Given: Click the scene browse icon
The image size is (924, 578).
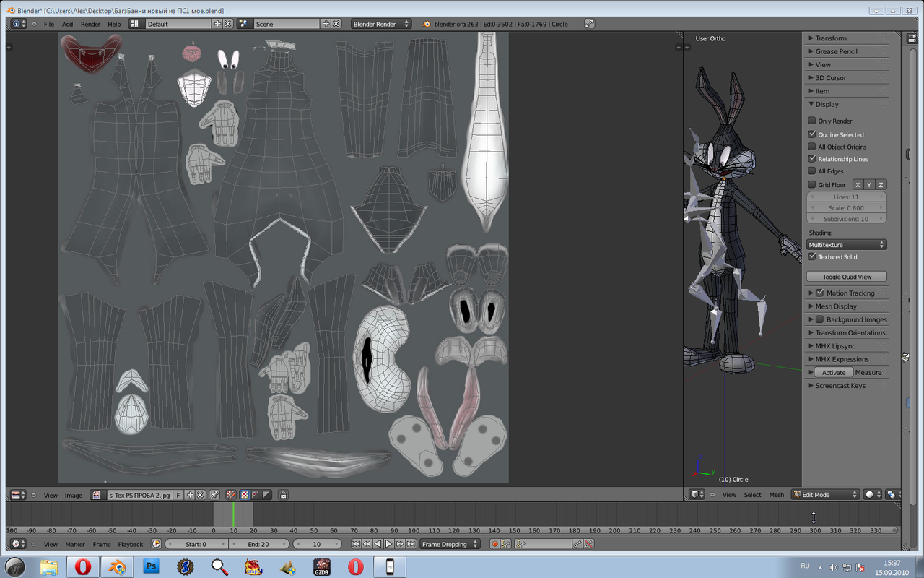Looking at the screenshot, I should point(245,24).
